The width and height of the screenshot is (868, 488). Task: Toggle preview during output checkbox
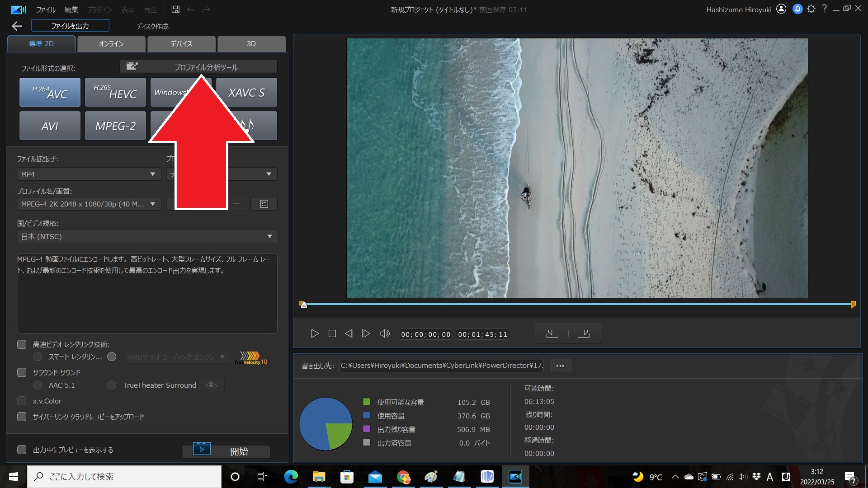22,450
